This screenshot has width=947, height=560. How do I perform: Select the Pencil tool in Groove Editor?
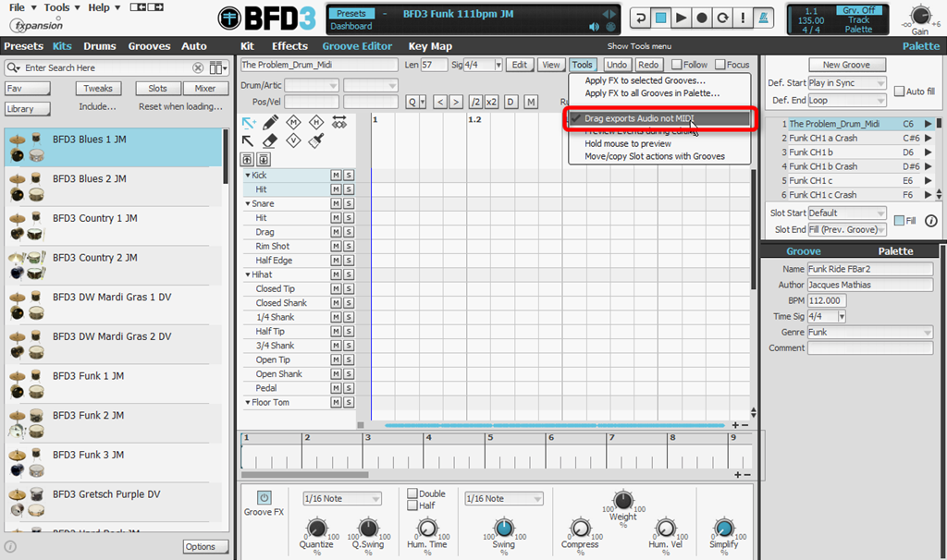[x=270, y=123]
